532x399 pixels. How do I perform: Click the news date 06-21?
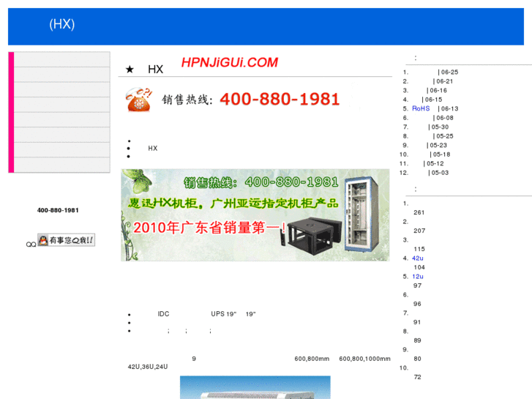pos(444,81)
